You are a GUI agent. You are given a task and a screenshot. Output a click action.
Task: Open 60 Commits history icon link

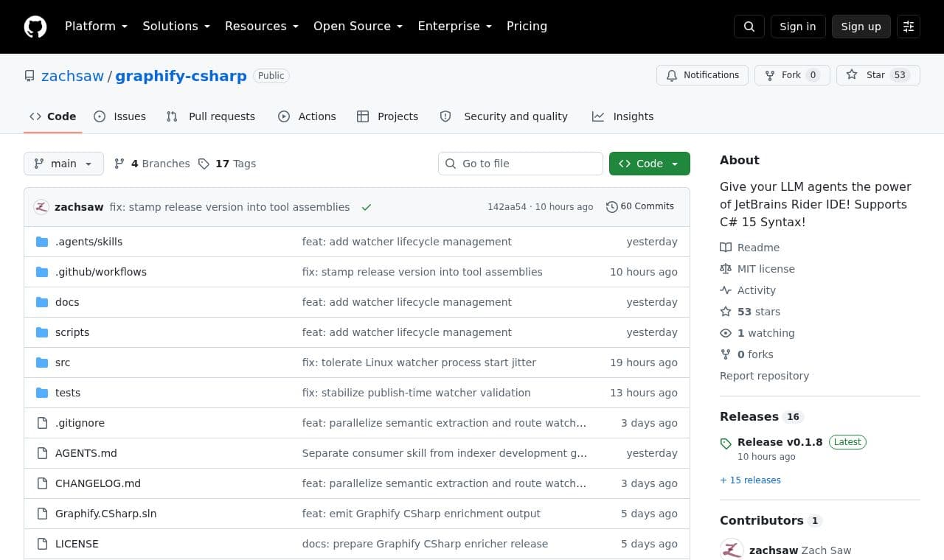640,207
